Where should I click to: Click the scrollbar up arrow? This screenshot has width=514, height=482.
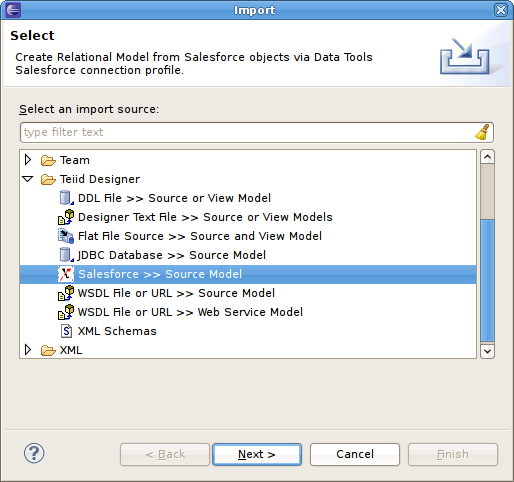coord(487,157)
